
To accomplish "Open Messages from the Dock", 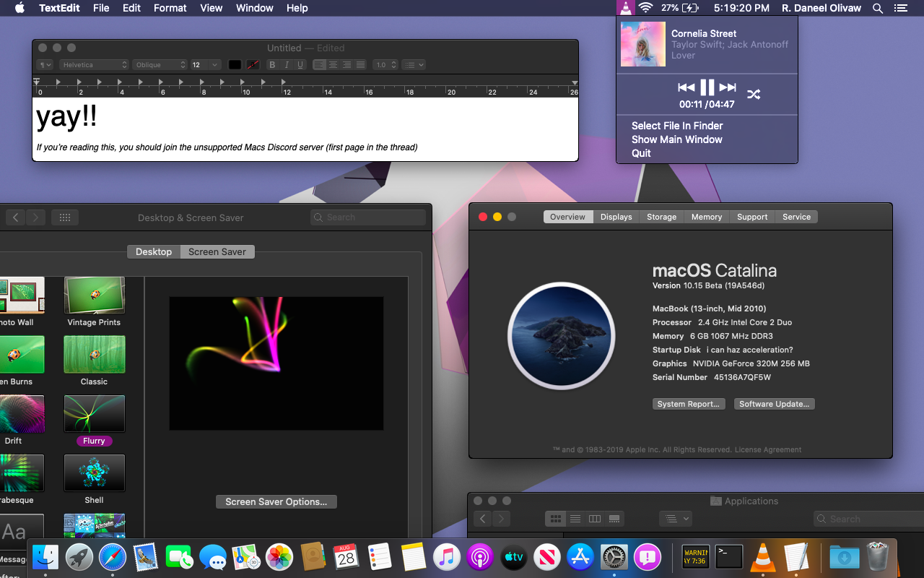I will click(x=213, y=556).
